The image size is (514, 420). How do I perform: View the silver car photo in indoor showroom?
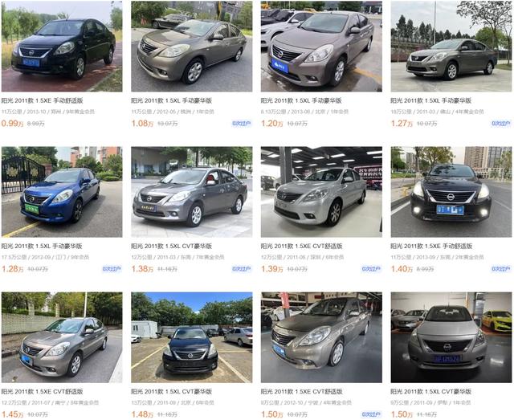tap(321, 192)
